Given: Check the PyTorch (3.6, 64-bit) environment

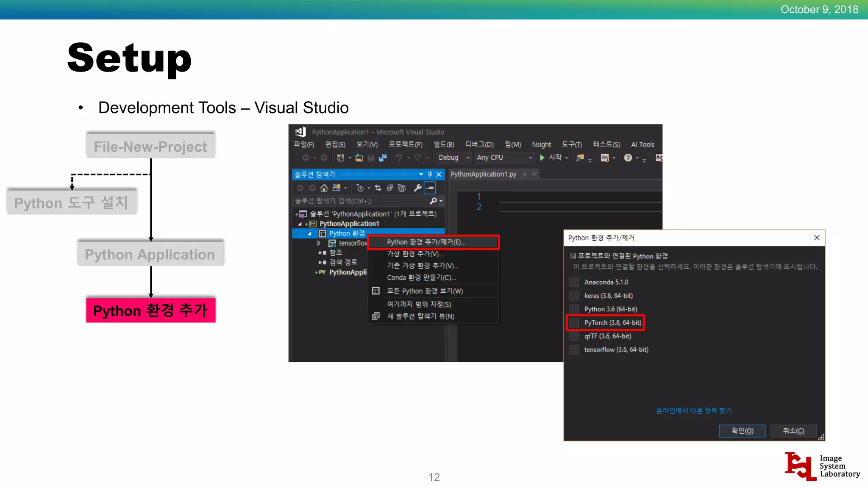Looking at the screenshot, I should (x=574, y=323).
